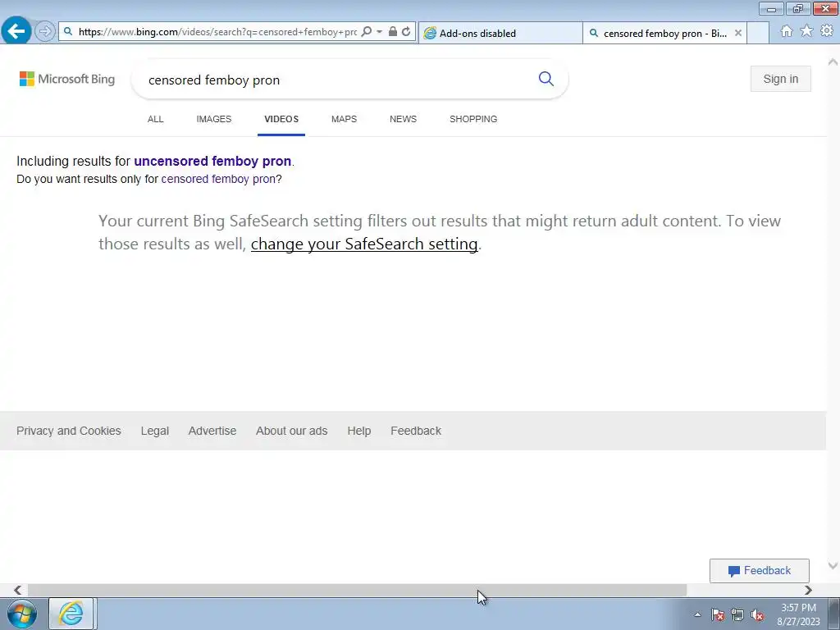Click the Show desktop strip
This screenshot has width=840, height=630.
coord(834,614)
